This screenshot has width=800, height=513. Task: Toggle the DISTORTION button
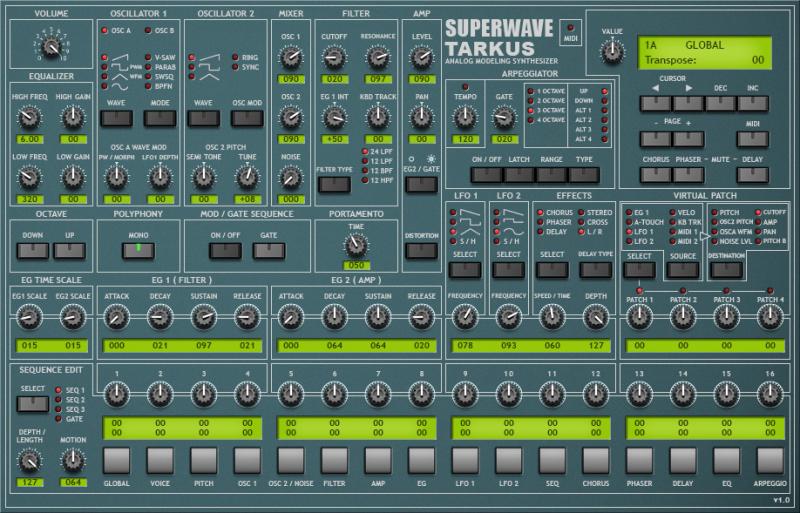[421, 251]
